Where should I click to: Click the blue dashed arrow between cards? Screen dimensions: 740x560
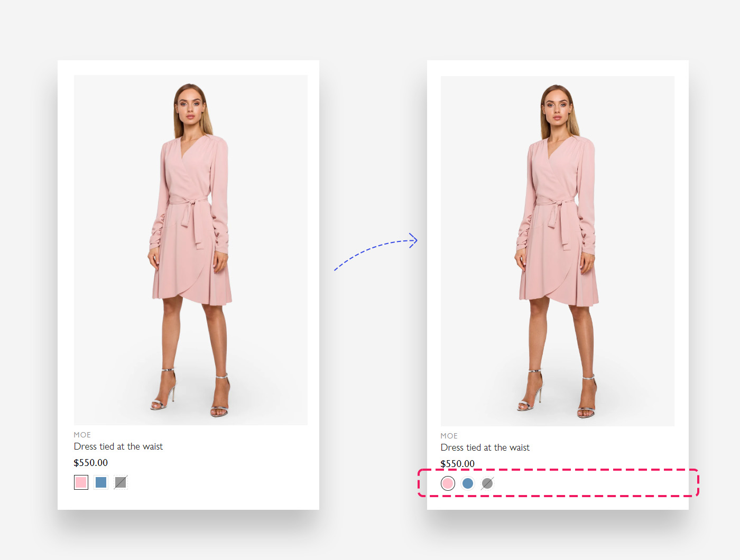point(370,250)
